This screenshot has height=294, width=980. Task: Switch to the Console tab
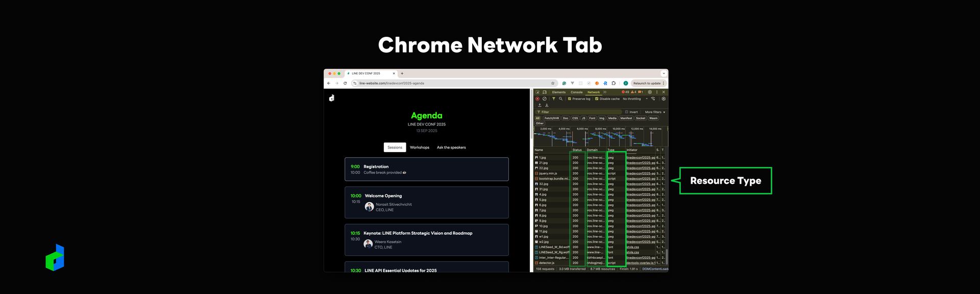577,92
